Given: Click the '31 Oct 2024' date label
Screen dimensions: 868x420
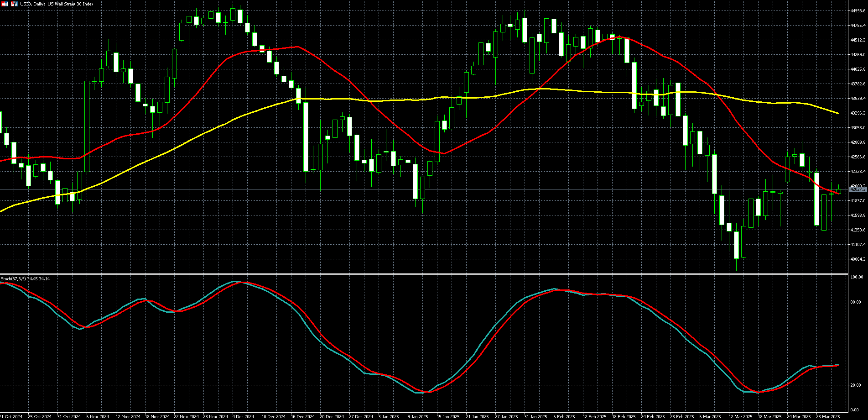Looking at the screenshot, I should coord(69,417).
